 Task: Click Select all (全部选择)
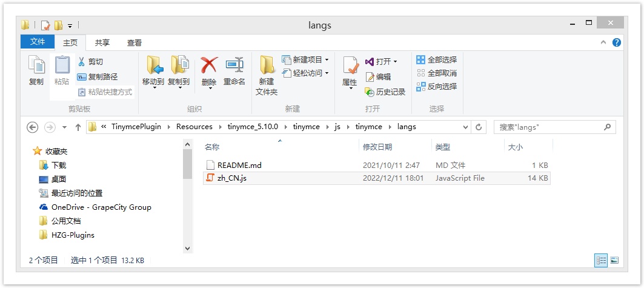pos(436,60)
